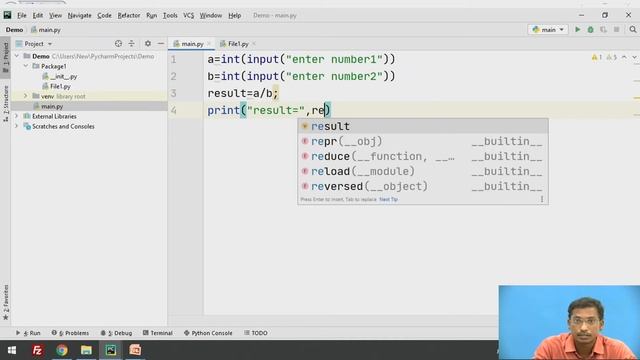Expand the venv library root folder
The width and height of the screenshot is (640, 360).
tap(26, 96)
